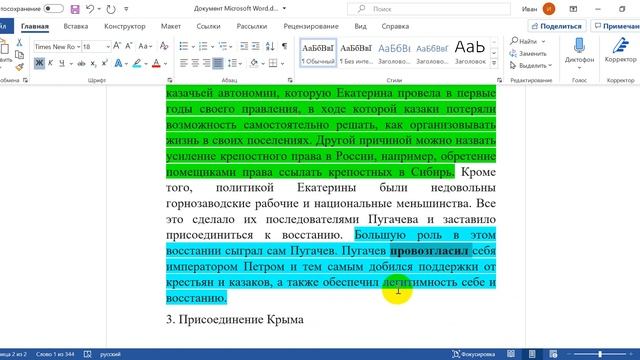Redo the last action
This screenshot has height=360, width=640.
pyautogui.click(x=111, y=9)
